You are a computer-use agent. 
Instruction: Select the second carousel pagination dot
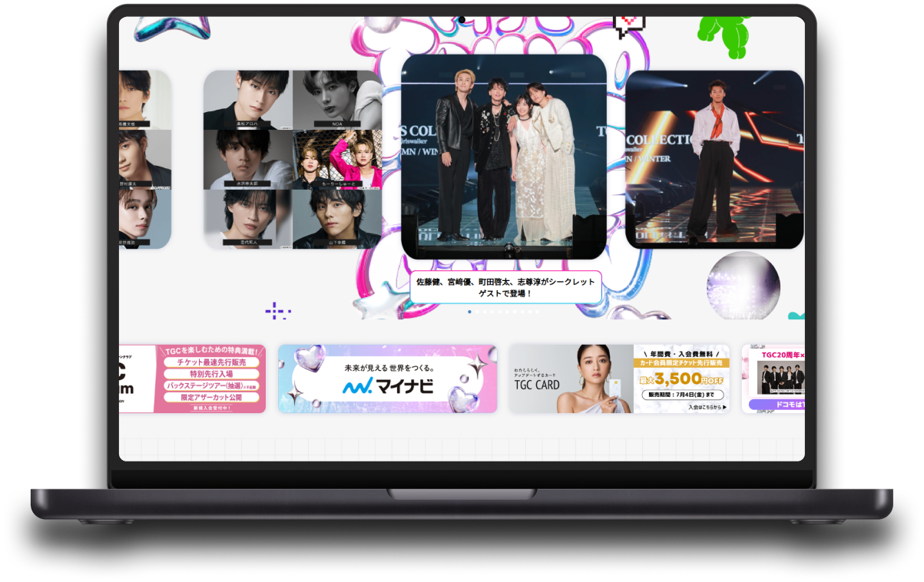(477, 312)
